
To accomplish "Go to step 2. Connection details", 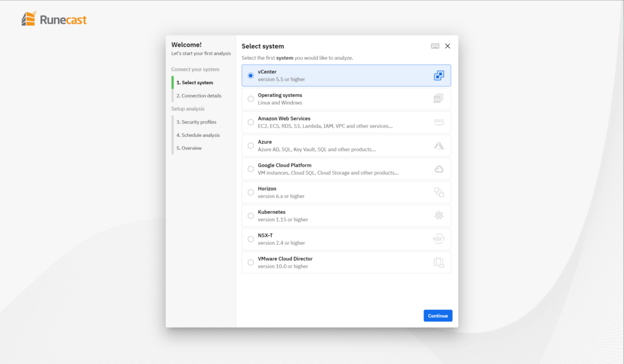I will [x=199, y=96].
